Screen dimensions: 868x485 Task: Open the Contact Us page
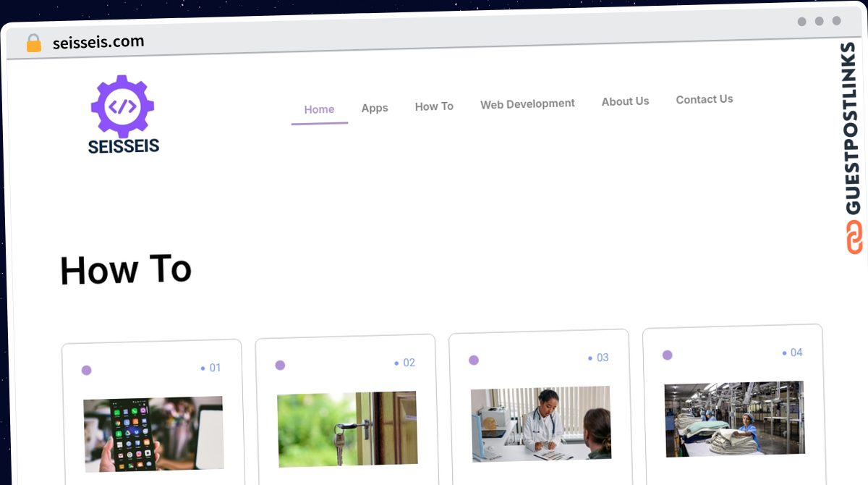704,99
